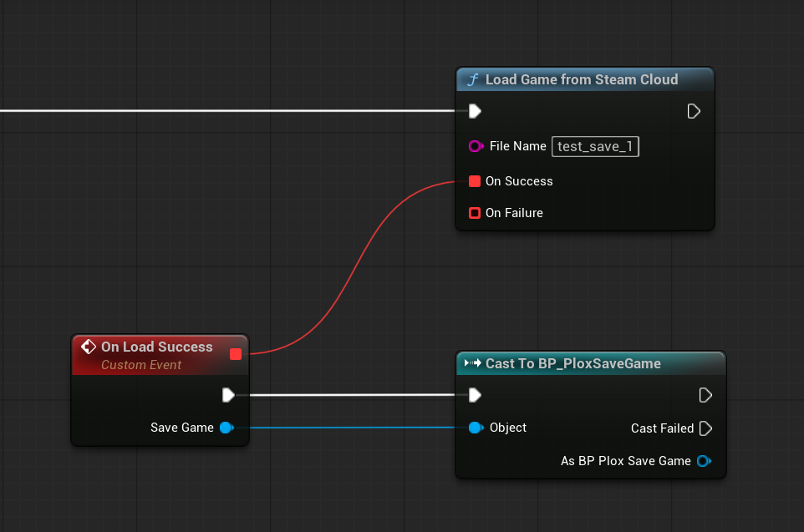804x532 pixels.
Task: Click the On Load Success delegate output pin
Action: point(236,354)
